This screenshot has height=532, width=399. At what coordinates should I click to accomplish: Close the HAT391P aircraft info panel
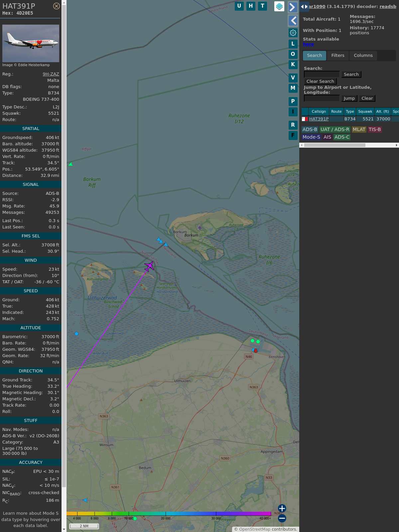tap(57, 6)
